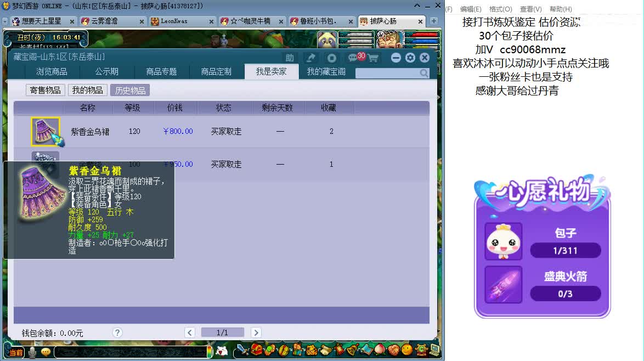This screenshot has height=361, width=644.
Task: Switch to the 历史物品 tab
Action: click(130, 91)
